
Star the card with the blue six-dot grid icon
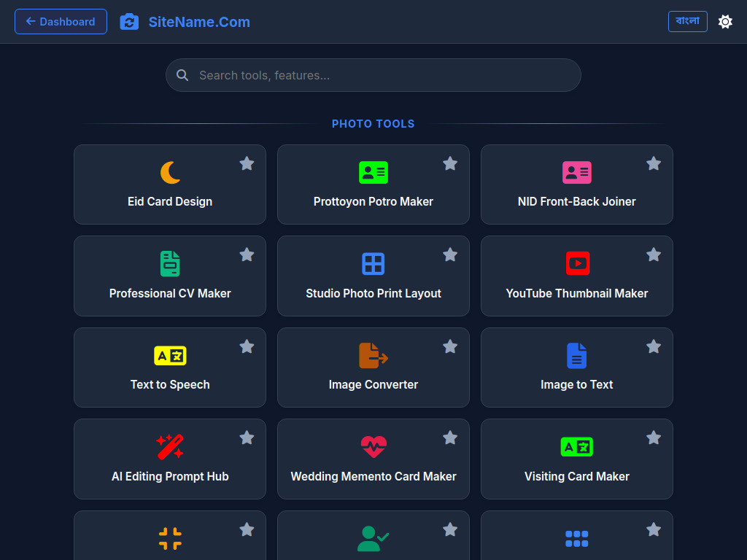[x=654, y=529]
